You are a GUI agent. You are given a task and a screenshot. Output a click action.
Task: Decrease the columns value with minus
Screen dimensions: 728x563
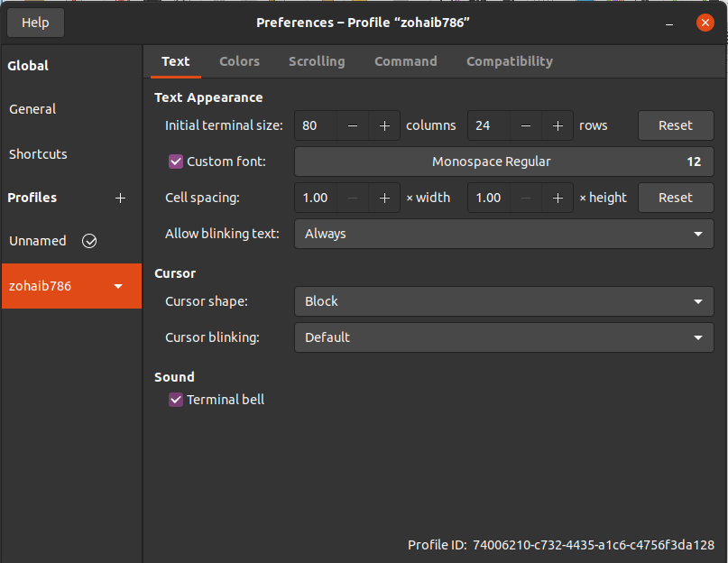point(353,125)
